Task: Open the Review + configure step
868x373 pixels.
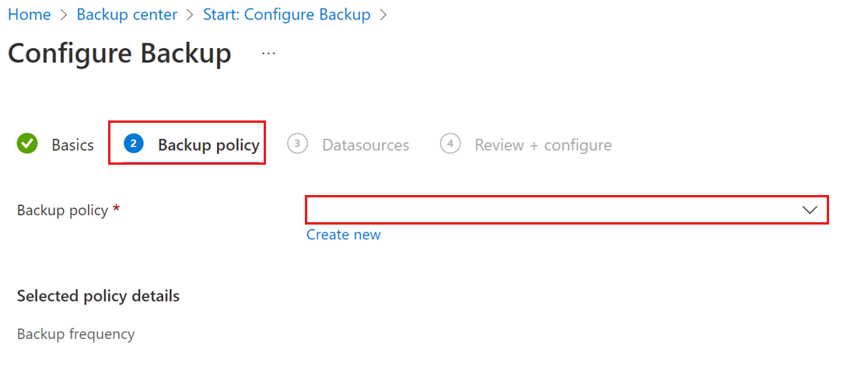Action: (542, 145)
